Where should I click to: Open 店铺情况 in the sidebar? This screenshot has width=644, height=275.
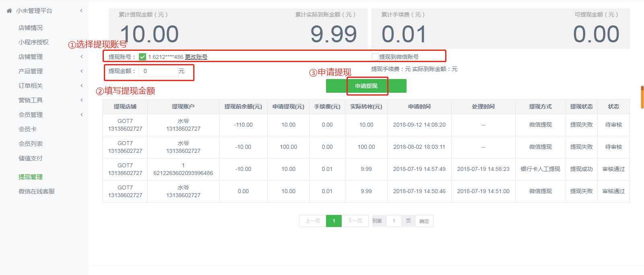(31, 28)
